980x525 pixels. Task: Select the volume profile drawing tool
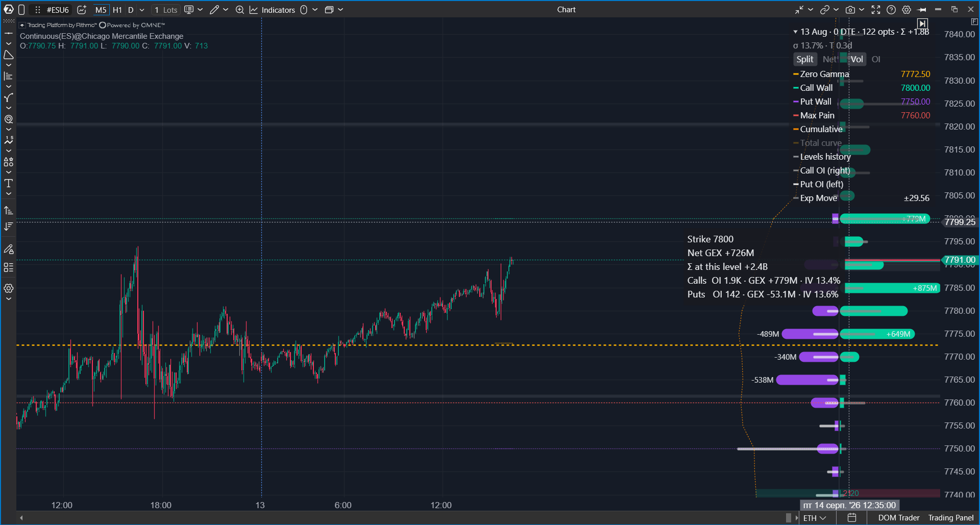9,76
